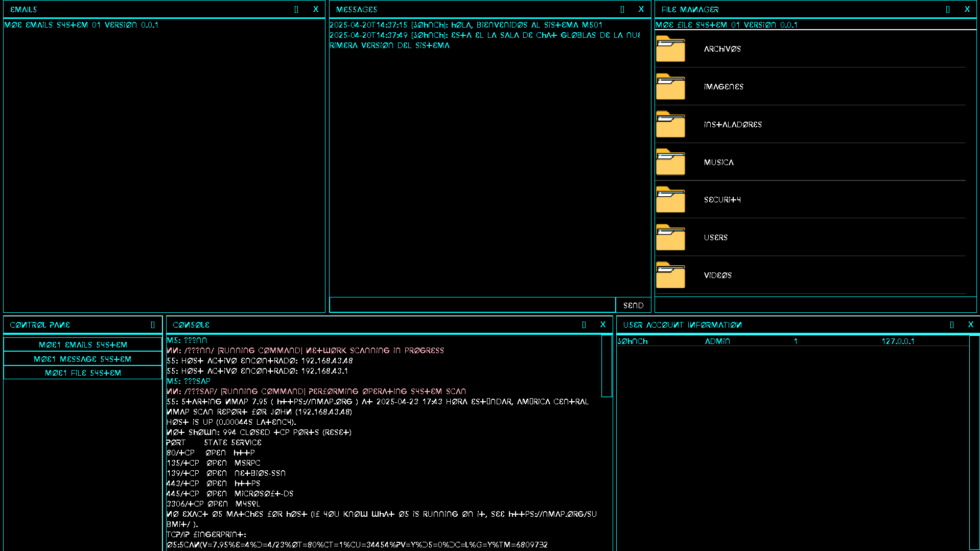The height and width of the screenshot is (551, 980).
Task: Launch M0E1 File System from Control Pane
Action: coord(83,373)
